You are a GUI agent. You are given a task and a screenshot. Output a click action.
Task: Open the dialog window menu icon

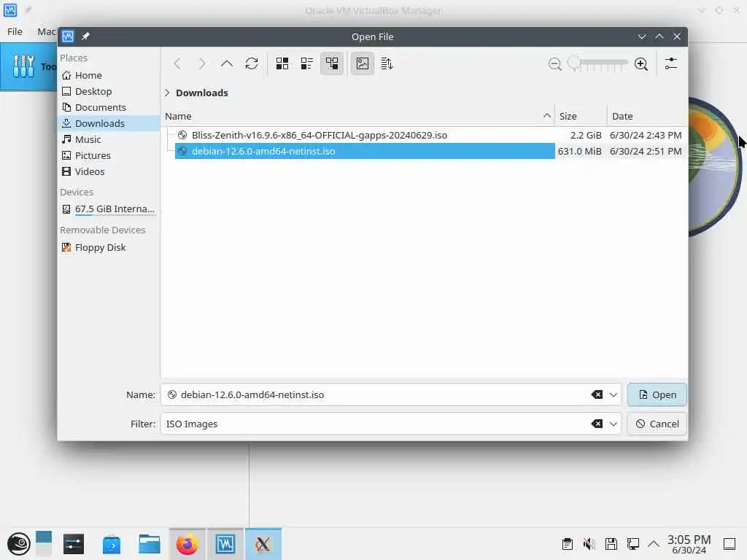[68, 36]
